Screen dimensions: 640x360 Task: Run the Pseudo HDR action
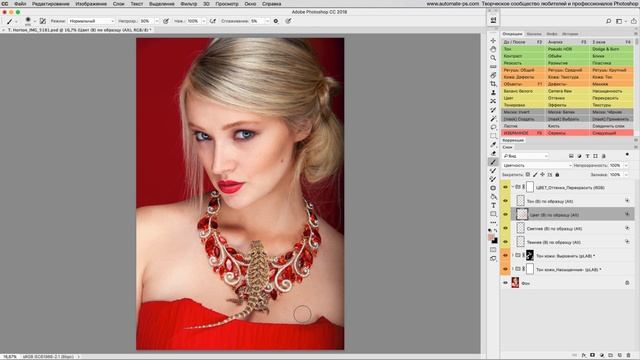click(567, 49)
